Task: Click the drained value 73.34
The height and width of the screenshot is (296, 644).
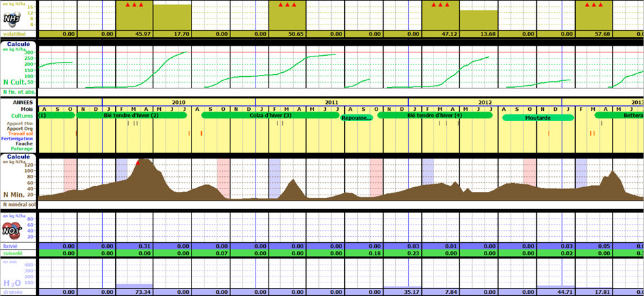Action: [x=144, y=292]
